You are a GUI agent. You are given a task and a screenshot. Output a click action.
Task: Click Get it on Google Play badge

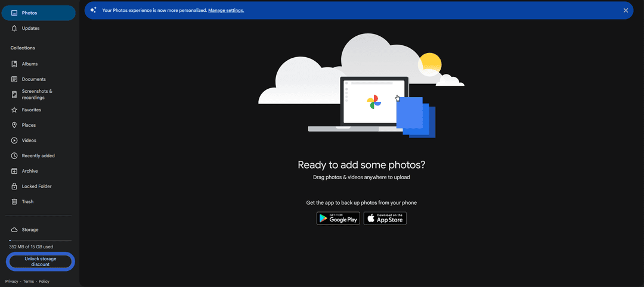coord(338,218)
